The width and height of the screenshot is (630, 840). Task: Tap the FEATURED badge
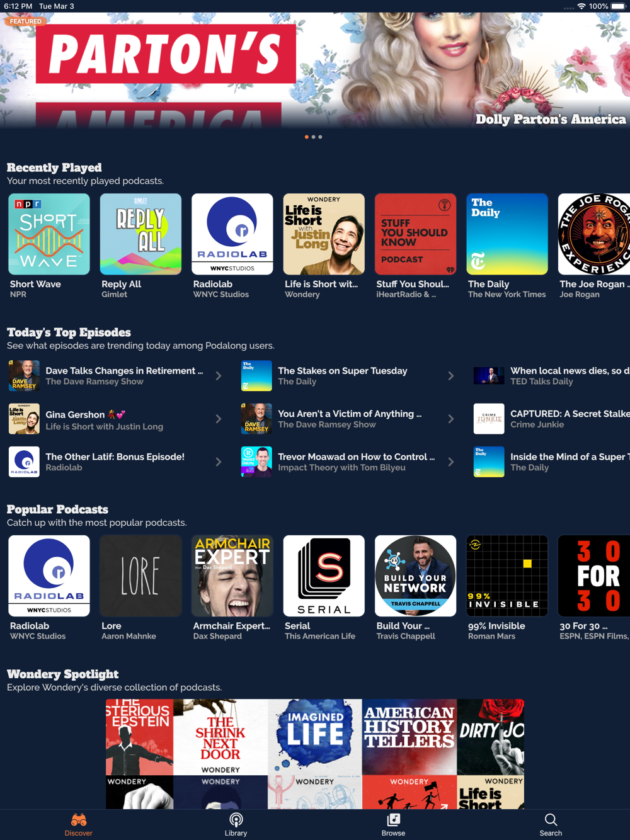[x=25, y=21]
